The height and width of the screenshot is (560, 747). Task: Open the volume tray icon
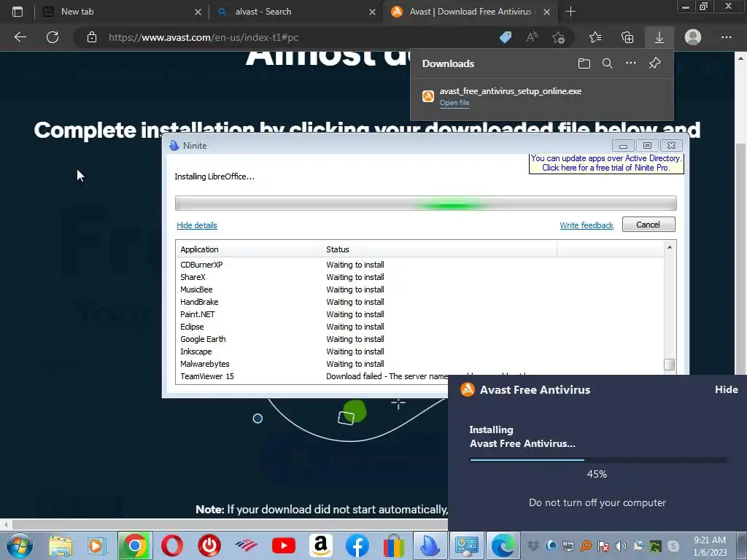point(620,545)
